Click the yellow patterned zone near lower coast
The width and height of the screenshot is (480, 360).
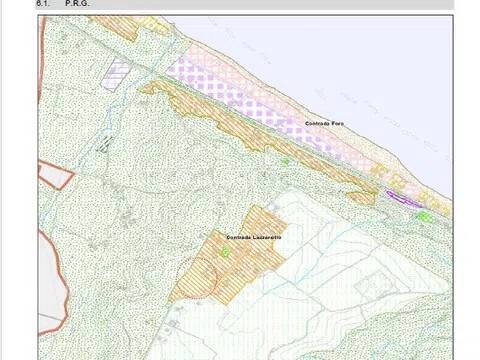click(x=410, y=188)
